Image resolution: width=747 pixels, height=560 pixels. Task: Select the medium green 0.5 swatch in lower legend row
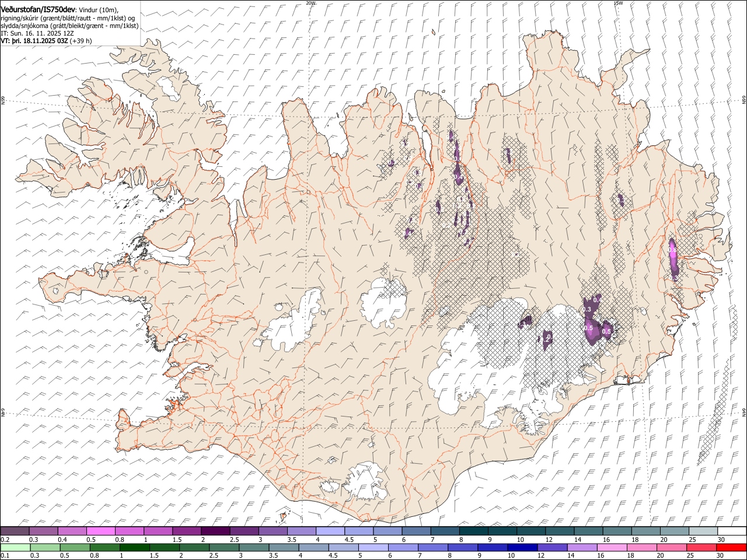[75, 548]
